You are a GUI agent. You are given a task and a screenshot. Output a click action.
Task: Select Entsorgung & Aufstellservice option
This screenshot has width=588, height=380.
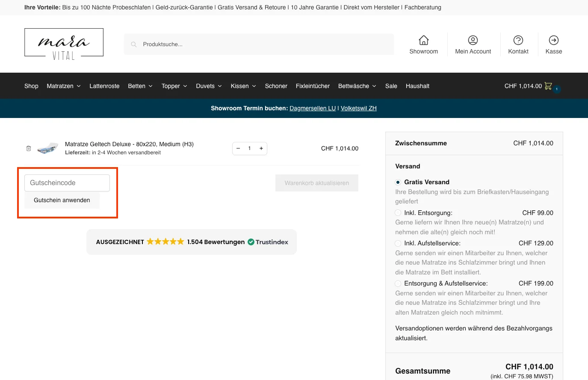(398, 283)
